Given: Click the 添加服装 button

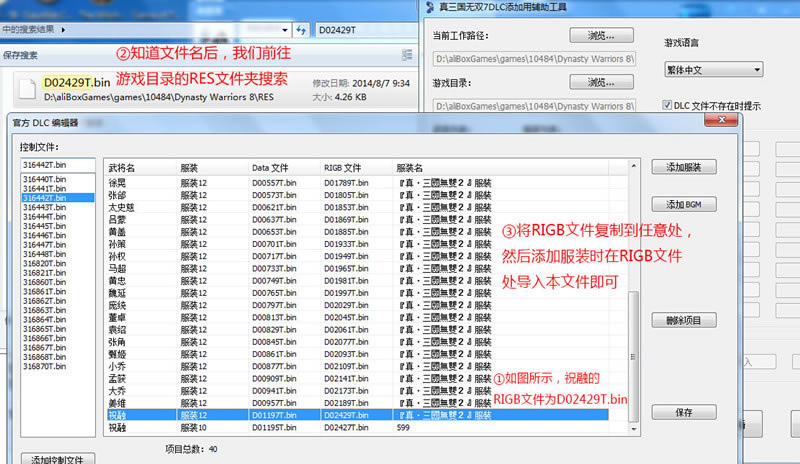Looking at the screenshot, I should tap(683, 166).
